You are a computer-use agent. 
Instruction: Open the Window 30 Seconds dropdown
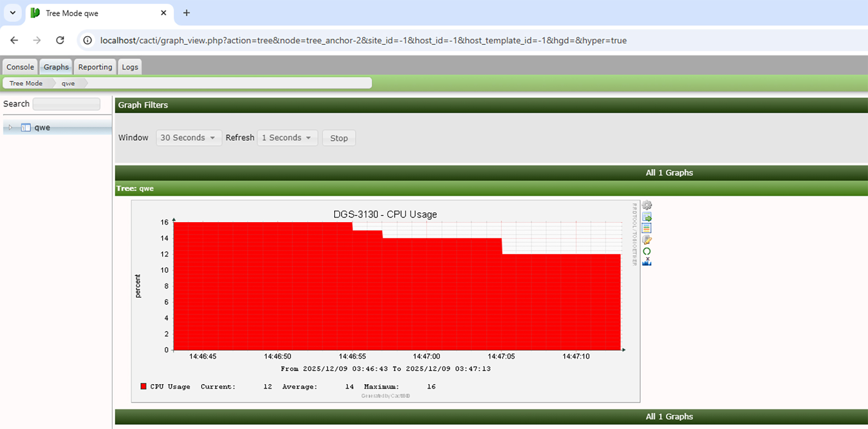click(189, 138)
